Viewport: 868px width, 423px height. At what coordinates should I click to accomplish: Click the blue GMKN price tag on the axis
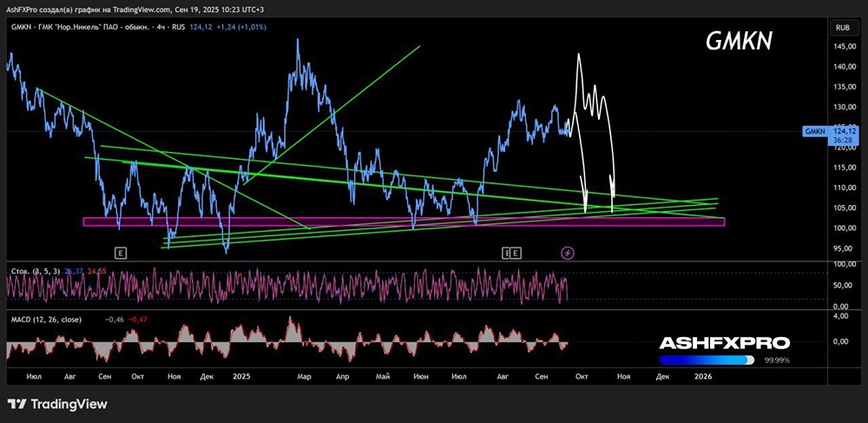pyautogui.click(x=816, y=131)
